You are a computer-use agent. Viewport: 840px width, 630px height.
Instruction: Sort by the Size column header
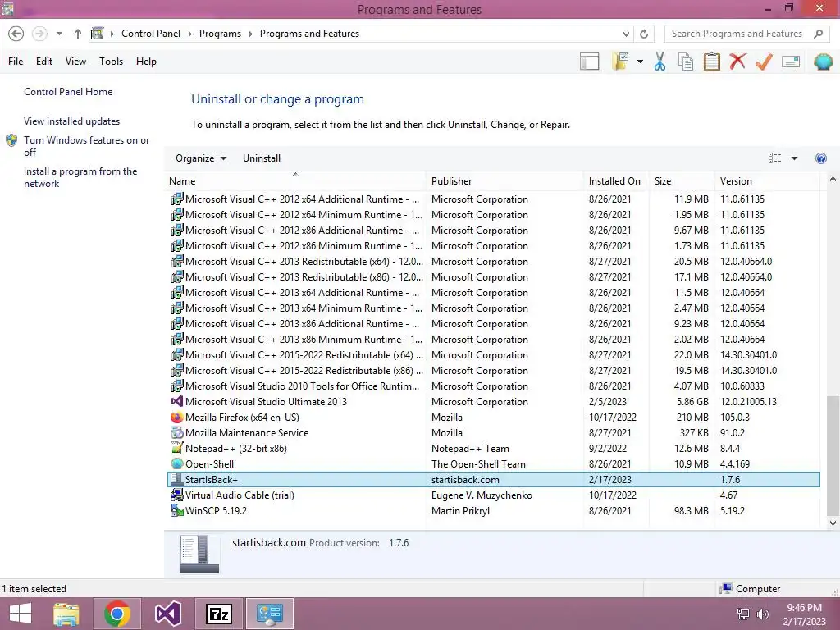[x=682, y=181]
